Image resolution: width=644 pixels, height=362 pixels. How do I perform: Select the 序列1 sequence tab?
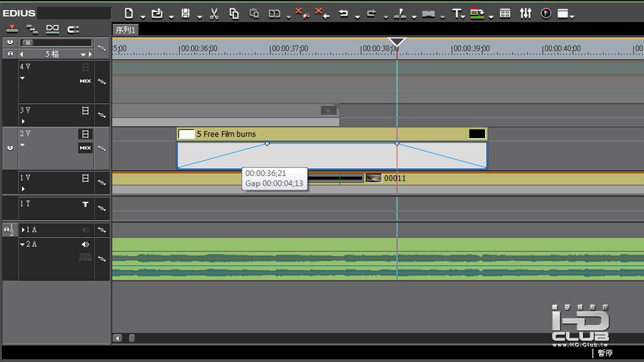click(x=125, y=30)
